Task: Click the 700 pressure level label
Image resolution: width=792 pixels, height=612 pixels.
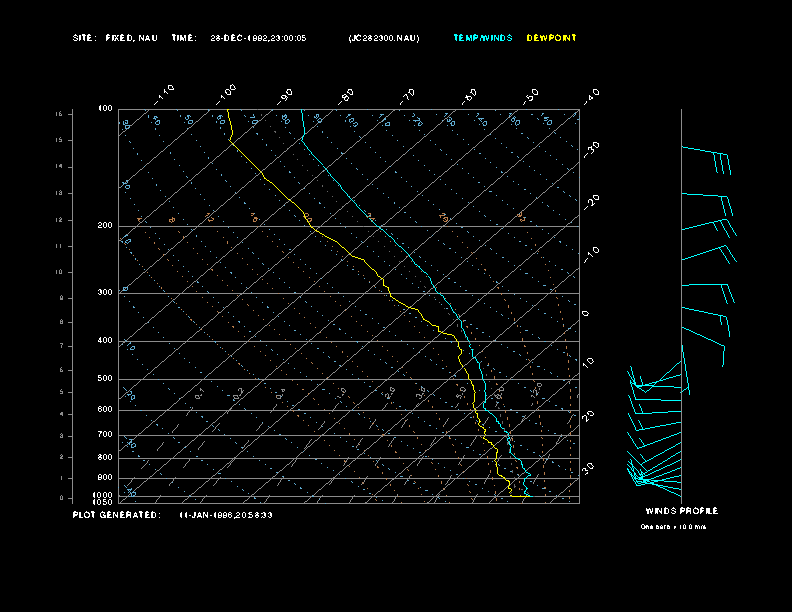Action: 105,435
